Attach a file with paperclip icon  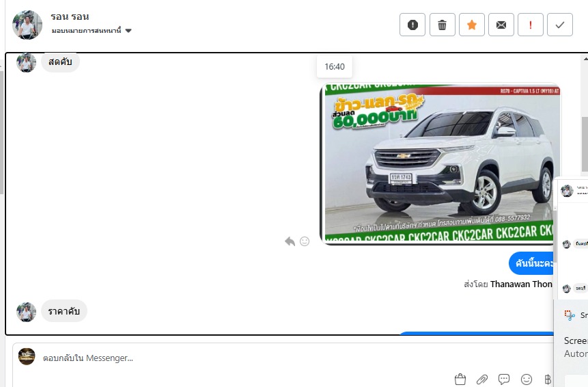point(482,379)
